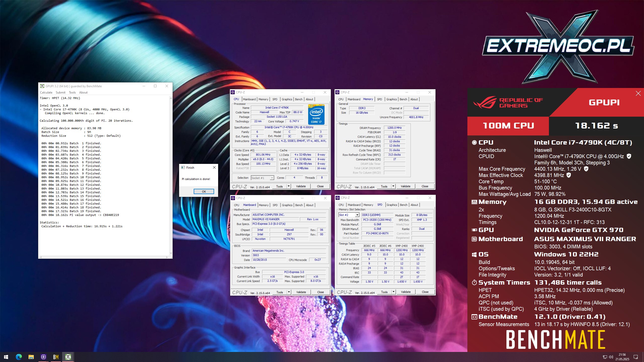Click DRAM Frequency value 1200.0 MHz
644x362 pixels.
point(394,128)
